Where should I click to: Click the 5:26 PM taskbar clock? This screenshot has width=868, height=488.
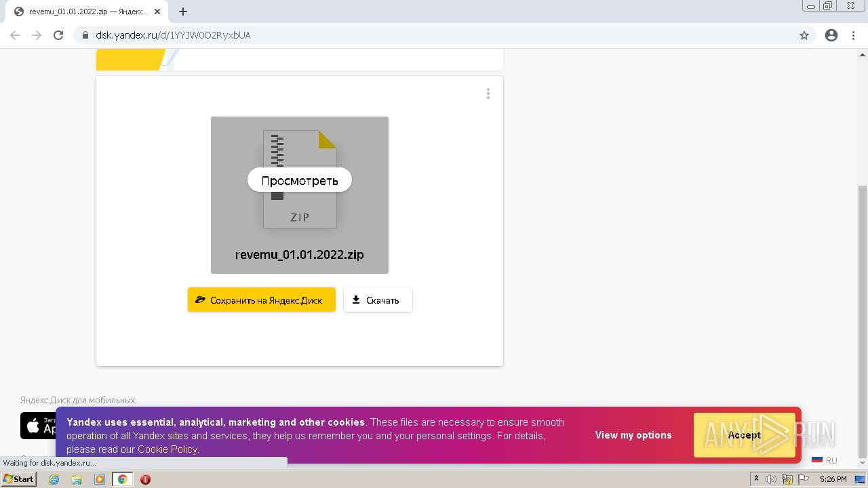833,479
